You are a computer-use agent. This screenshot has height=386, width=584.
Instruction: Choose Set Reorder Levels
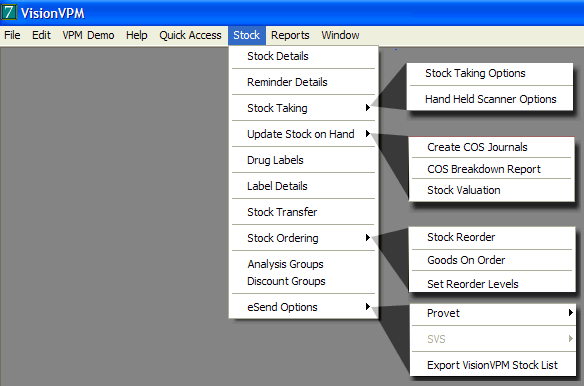point(492,284)
